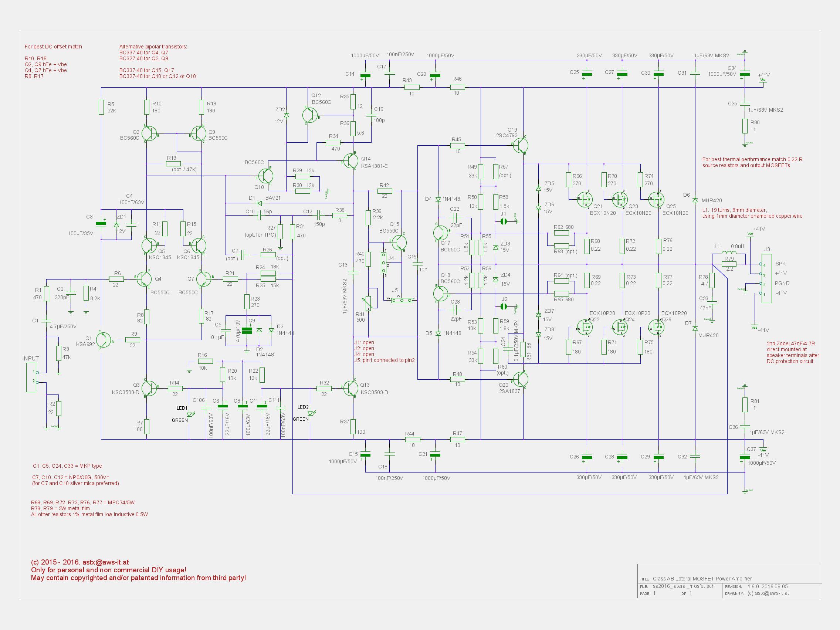Click the Q4 BC550C input transistor symbol
The width and height of the screenshot is (840, 630).
[144, 279]
